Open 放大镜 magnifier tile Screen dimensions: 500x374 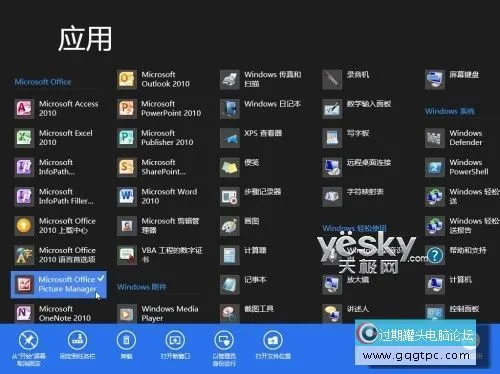346,284
